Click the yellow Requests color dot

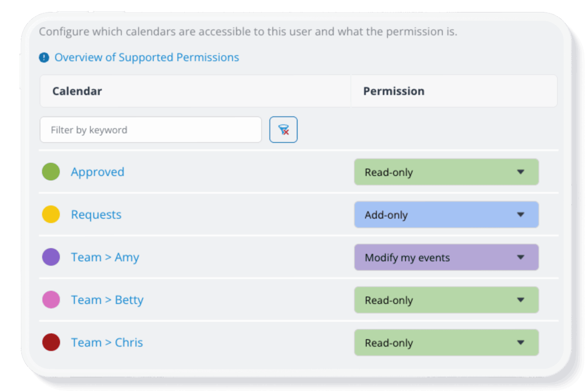51,214
